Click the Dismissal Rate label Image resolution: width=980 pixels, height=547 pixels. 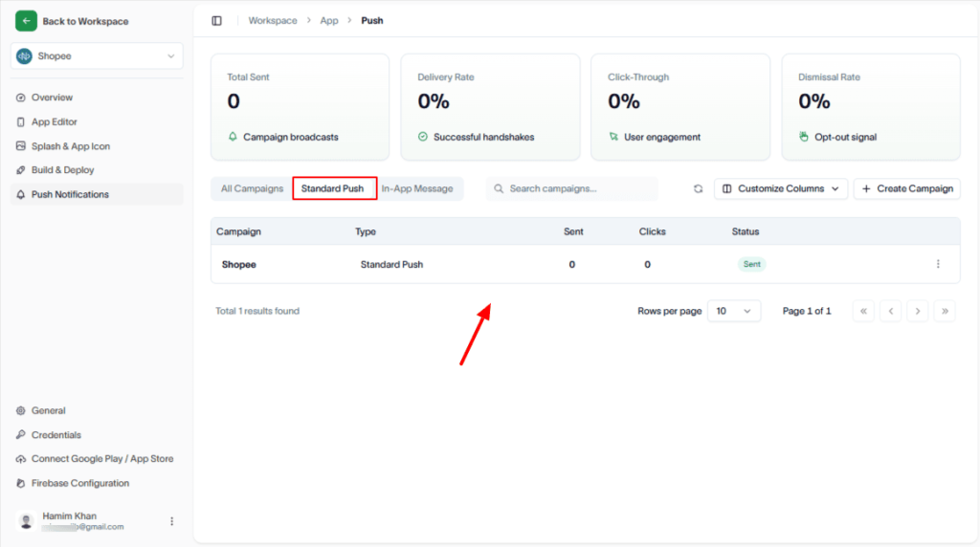[829, 77]
